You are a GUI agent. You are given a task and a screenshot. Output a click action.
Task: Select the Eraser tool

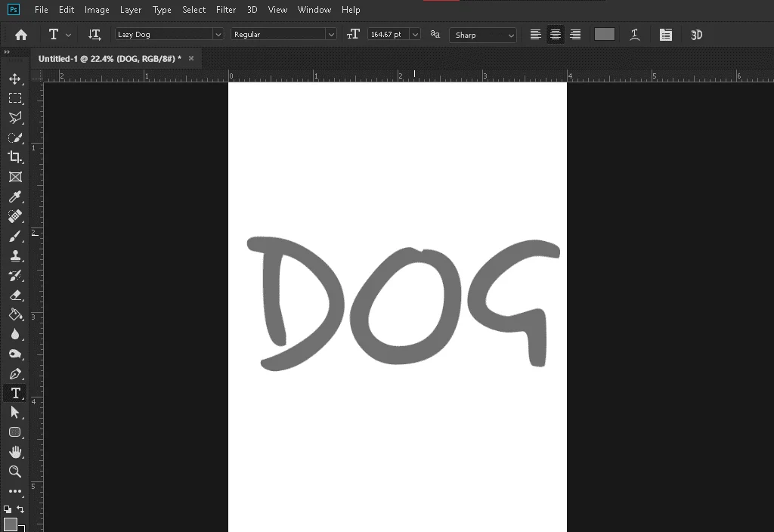15,295
